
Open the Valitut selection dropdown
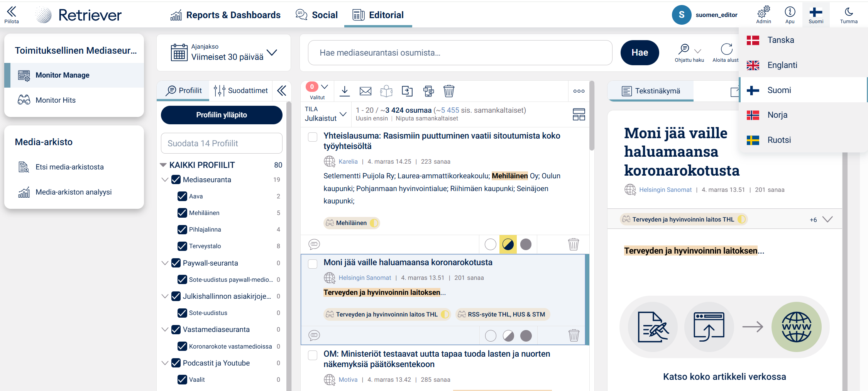click(318, 91)
